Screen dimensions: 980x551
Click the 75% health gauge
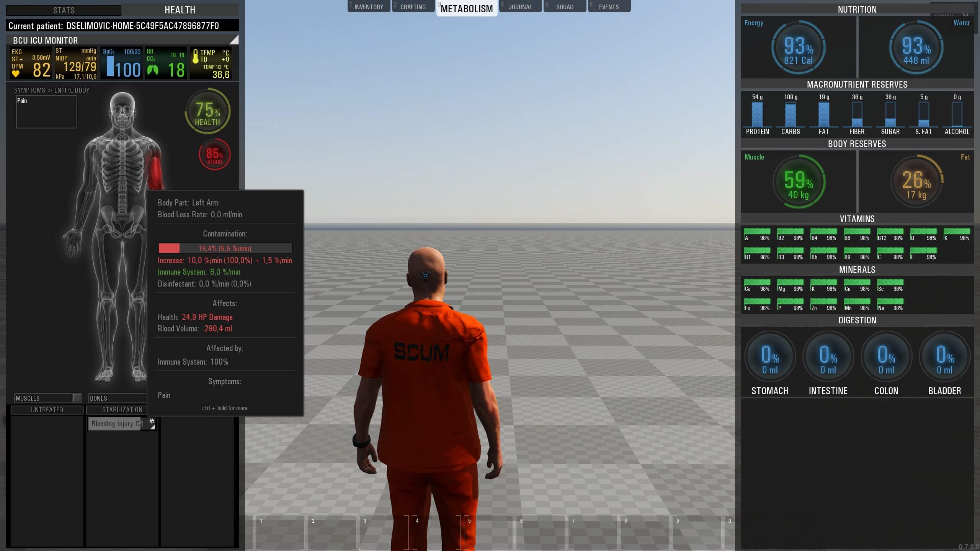(x=207, y=111)
